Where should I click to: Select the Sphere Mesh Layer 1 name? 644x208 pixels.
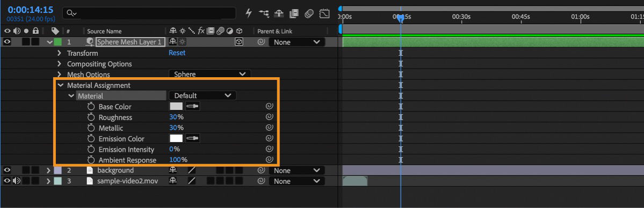click(x=131, y=42)
